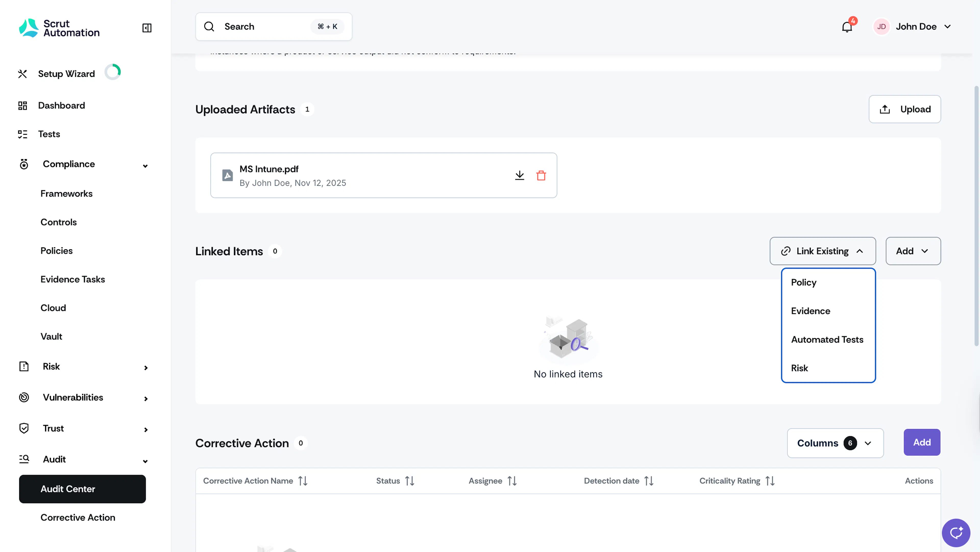Sort by Detection date

point(649,481)
